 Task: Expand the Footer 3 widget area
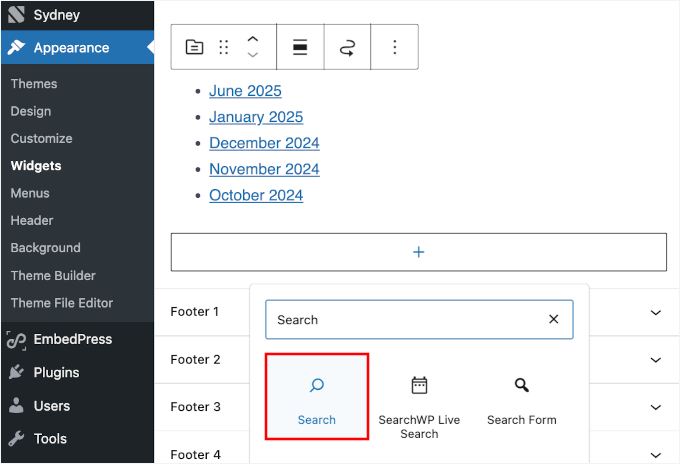click(x=656, y=407)
